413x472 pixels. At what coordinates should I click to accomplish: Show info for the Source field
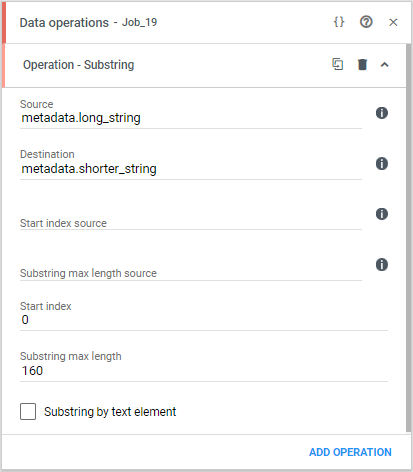click(x=382, y=113)
